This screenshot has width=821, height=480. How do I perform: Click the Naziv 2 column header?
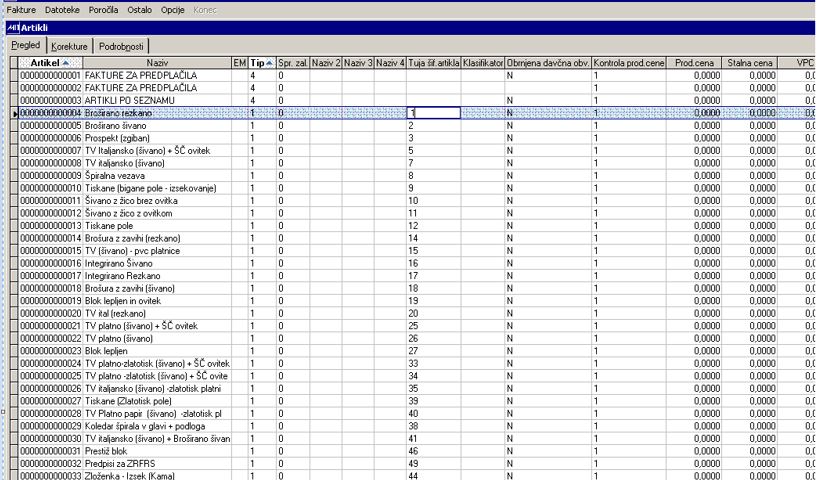[326, 63]
